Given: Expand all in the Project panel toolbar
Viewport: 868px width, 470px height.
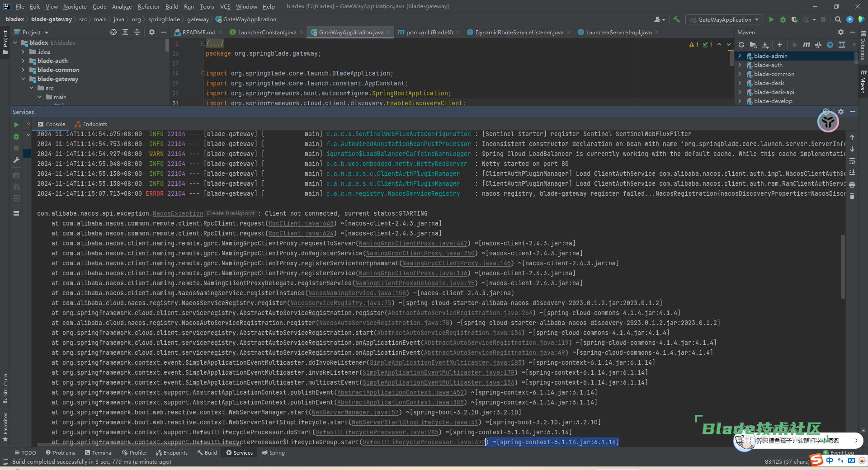Looking at the screenshot, I should click(x=125, y=32).
